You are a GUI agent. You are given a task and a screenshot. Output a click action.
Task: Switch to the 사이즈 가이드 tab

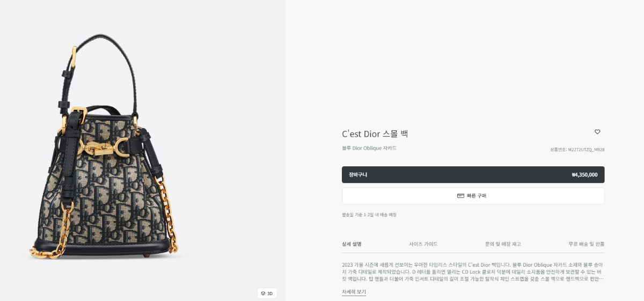(423, 244)
